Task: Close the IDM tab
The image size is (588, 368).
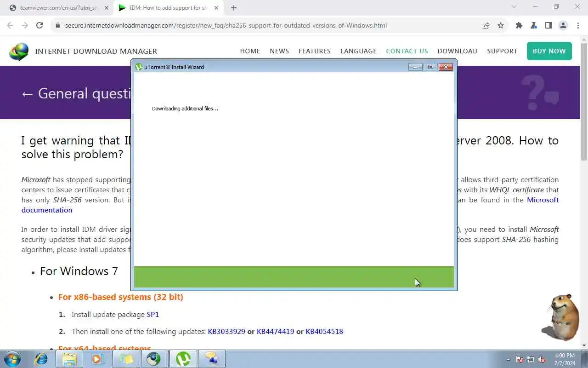Action: pyautogui.click(x=216, y=8)
